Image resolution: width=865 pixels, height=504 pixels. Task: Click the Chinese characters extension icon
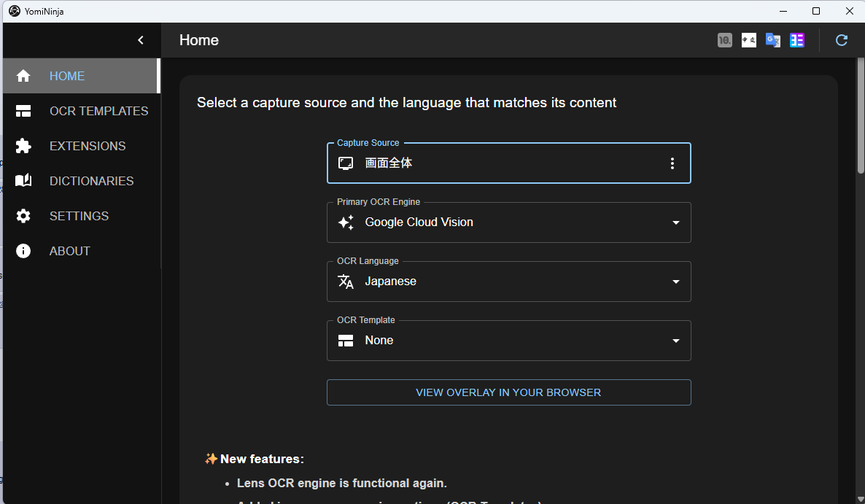tap(748, 40)
